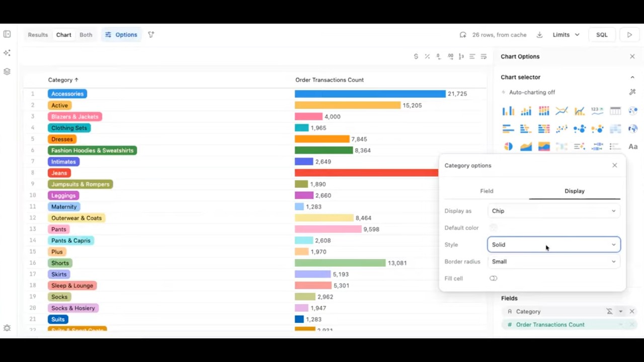Toggle the sidebar panel icon at top left

7,34
